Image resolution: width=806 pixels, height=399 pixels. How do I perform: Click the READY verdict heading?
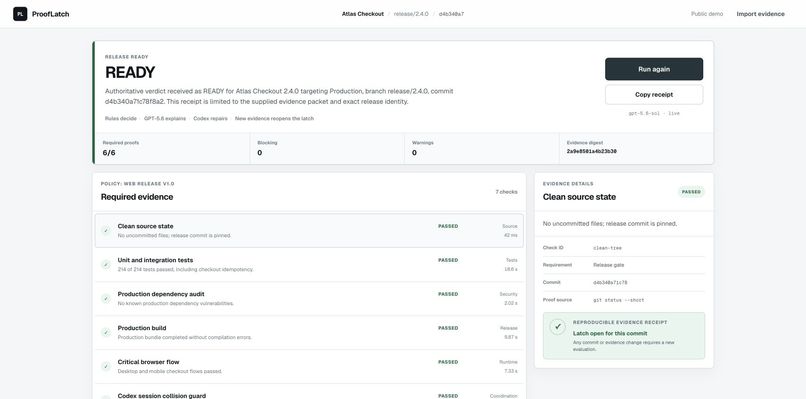[130, 72]
